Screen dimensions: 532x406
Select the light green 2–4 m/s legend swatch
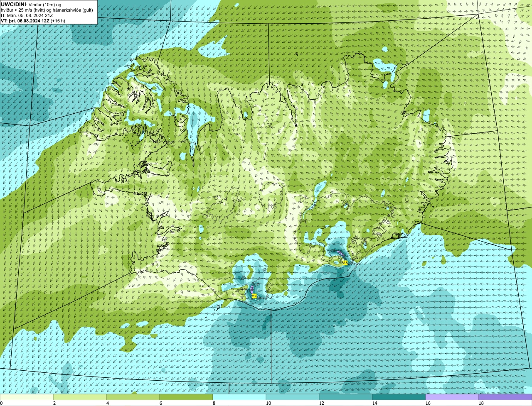[80, 397]
